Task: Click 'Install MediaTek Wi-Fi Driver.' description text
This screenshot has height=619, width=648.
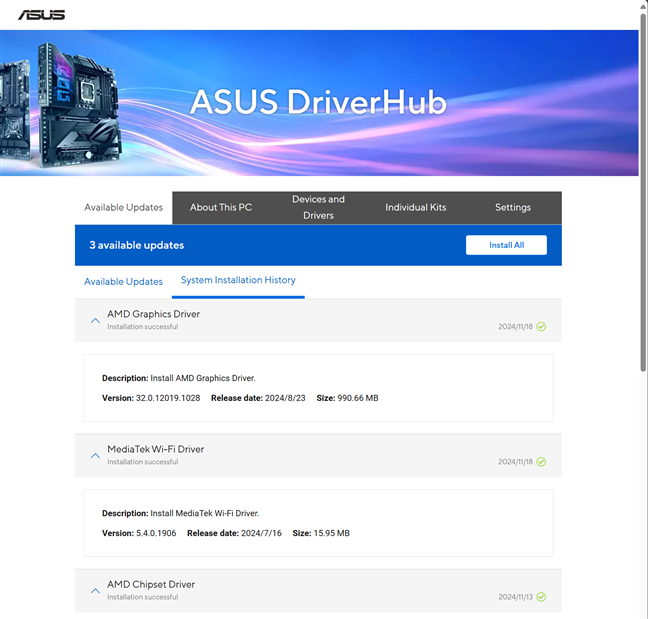Action: coord(205,513)
